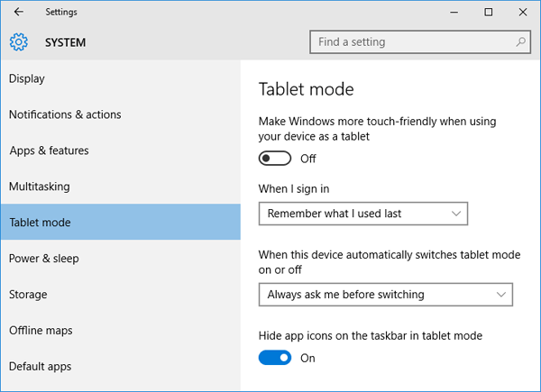541x392 pixels.
Task: Select Tablet mode in the sidebar
Action: (x=121, y=222)
